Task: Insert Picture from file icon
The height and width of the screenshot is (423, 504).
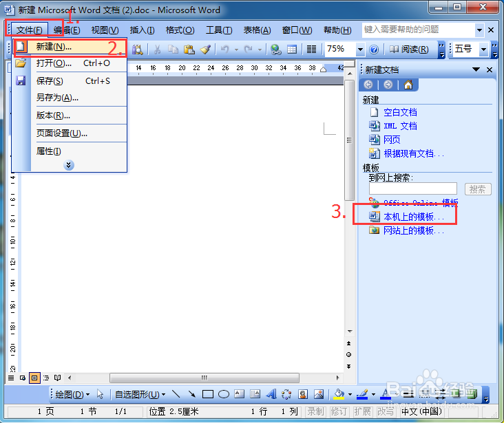Action: pos(319,394)
